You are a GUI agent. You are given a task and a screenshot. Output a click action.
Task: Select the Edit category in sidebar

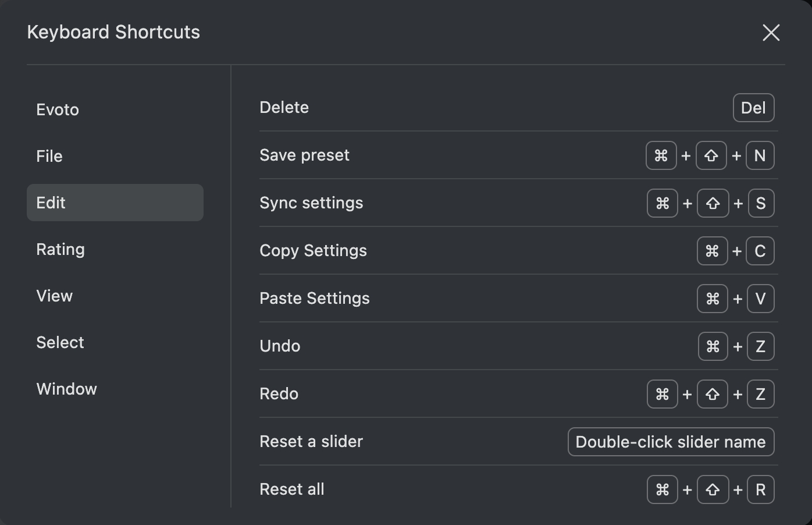tap(115, 203)
